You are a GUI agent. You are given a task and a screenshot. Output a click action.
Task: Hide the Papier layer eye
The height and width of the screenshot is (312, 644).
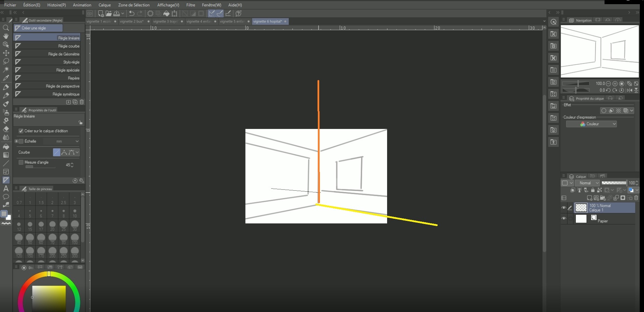coord(564,218)
